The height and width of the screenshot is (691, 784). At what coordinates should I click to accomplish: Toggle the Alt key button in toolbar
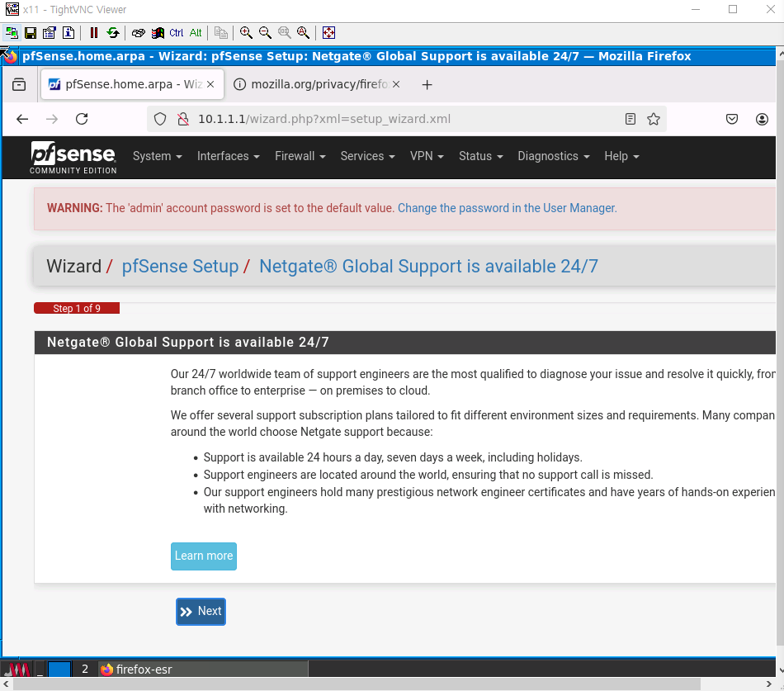(x=196, y=33)
